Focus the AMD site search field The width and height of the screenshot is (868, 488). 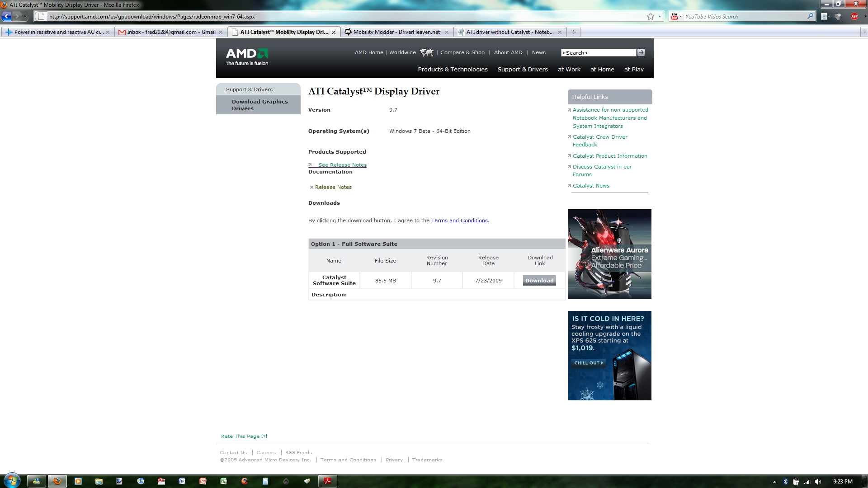click(x=598, y=53)
